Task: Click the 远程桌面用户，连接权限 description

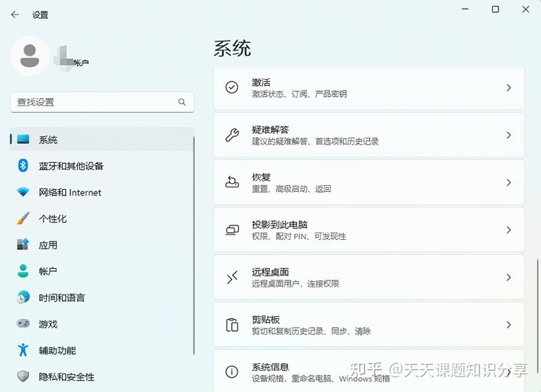Action: pyautogui.click(x=296, y=284)
